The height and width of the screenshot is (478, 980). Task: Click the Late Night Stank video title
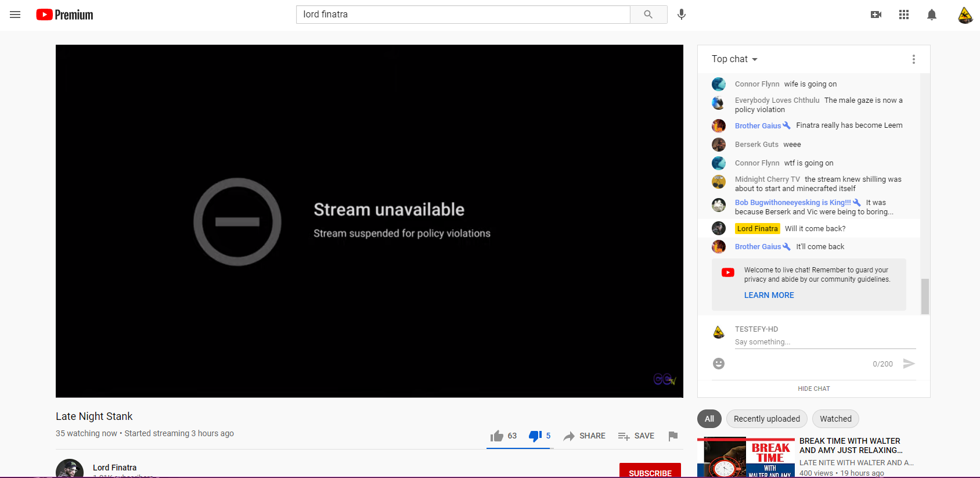coord(94,416)
